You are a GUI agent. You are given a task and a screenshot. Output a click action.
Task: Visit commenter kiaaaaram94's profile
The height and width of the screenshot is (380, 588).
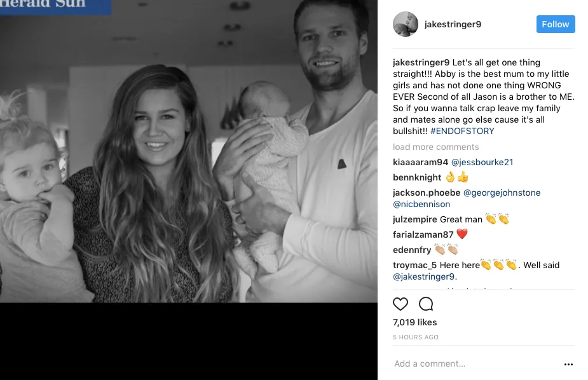pos(420,162)
